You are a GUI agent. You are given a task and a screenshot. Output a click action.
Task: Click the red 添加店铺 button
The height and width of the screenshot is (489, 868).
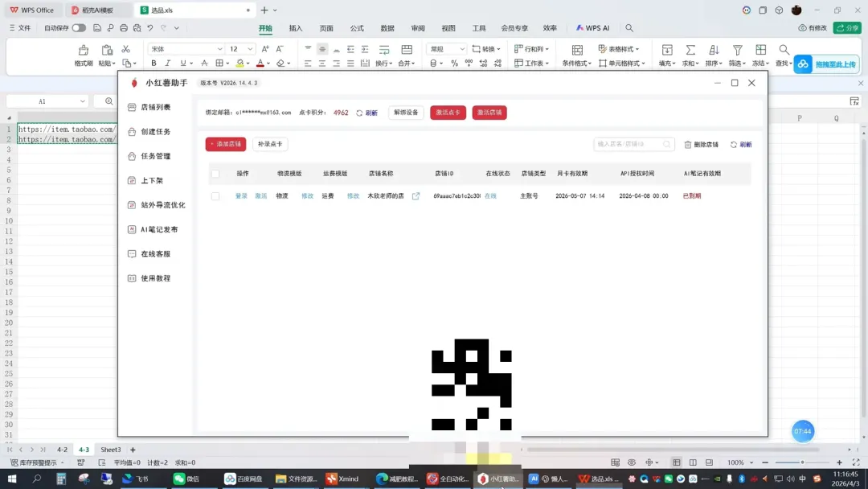pos(226,144)
